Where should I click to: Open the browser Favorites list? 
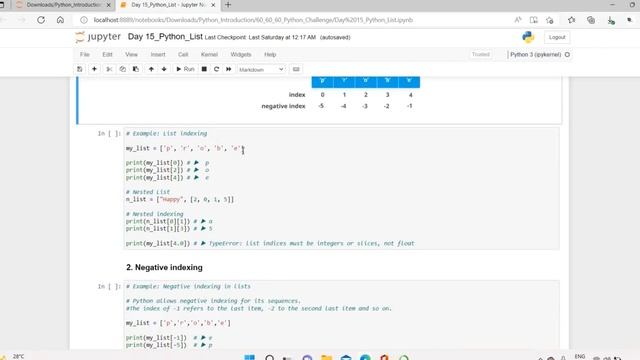pyautogui.click(x=571, y=20)
